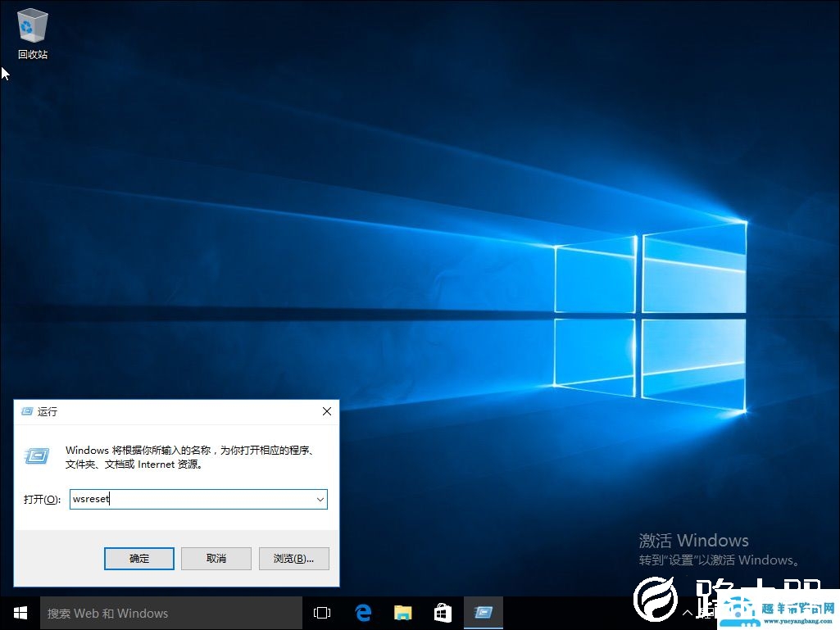840x630 pixels.
Task: Open Task View from the taskbar
Action: click(322, 613)
